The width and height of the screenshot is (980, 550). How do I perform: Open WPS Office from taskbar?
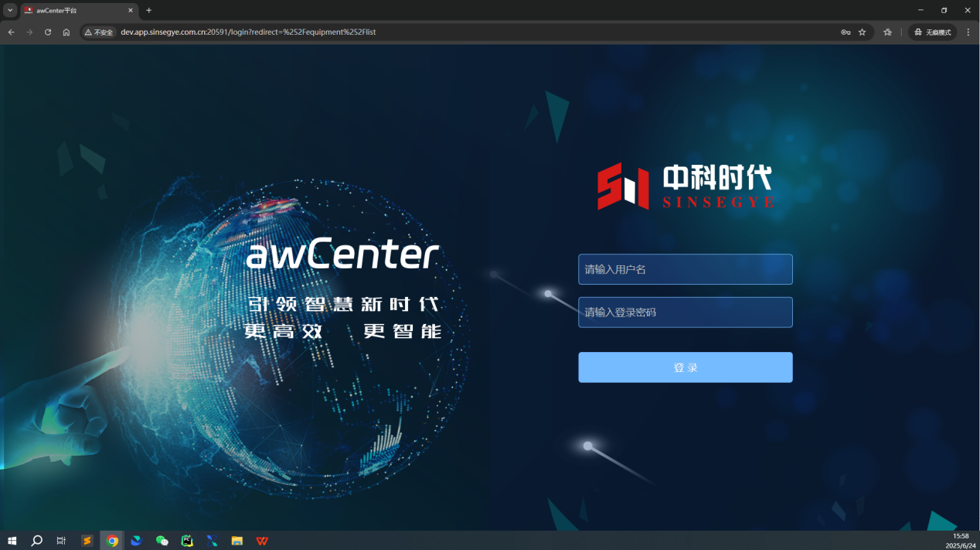(263, 541)
